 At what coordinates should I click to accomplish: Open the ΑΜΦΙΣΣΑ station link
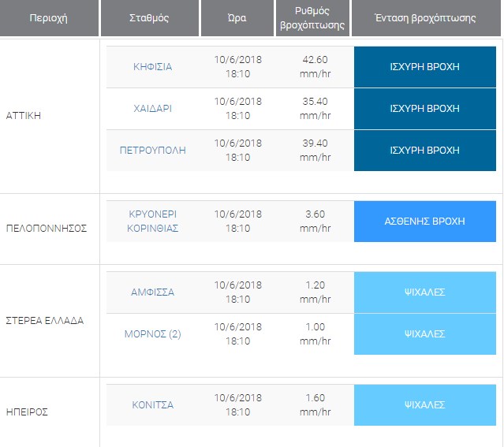tap(153, 292)
